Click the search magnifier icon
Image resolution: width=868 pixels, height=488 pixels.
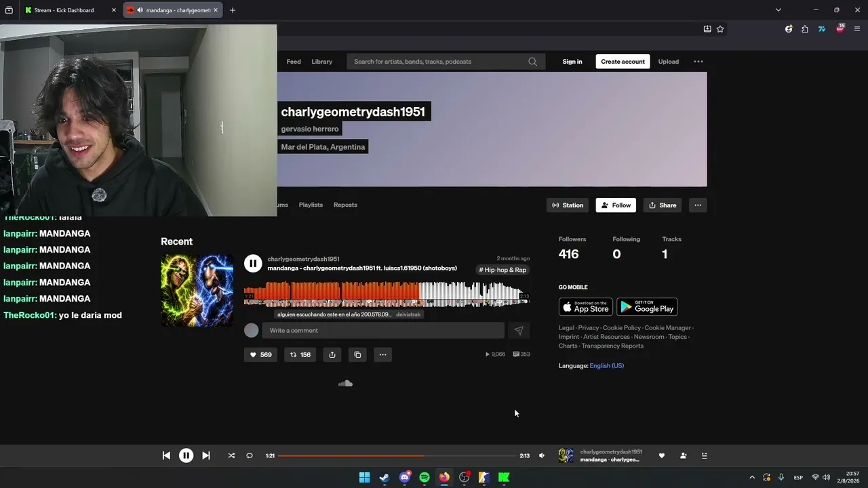(x=533, y=62)
